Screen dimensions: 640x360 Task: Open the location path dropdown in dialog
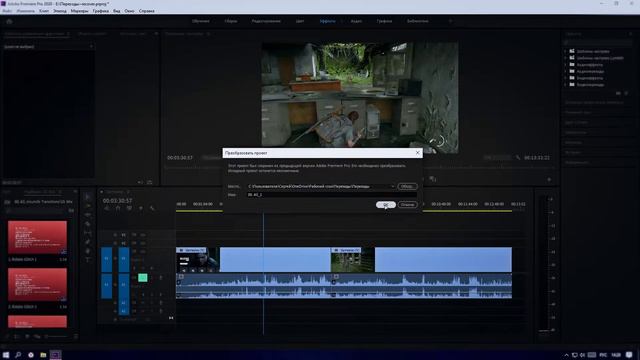tap(392, 187)
